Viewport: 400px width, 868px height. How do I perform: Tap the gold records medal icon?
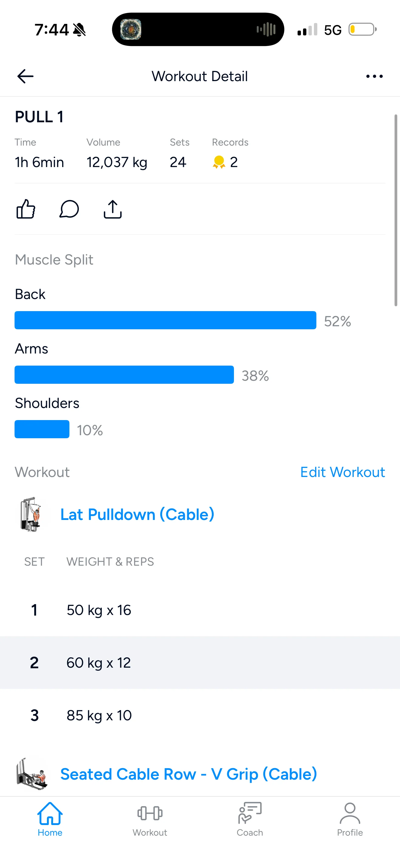point(219,162)
